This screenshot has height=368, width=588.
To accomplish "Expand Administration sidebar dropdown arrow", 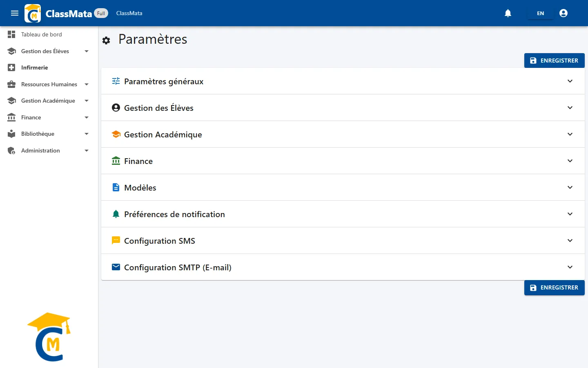I will click(87, 150).
